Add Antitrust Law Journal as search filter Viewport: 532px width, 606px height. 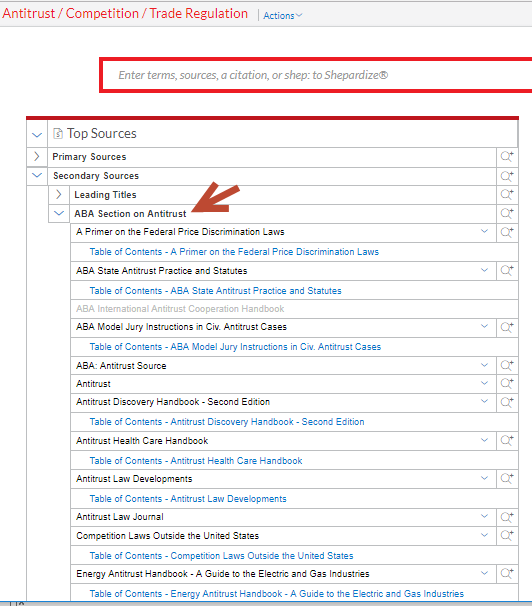coord(507,517)
